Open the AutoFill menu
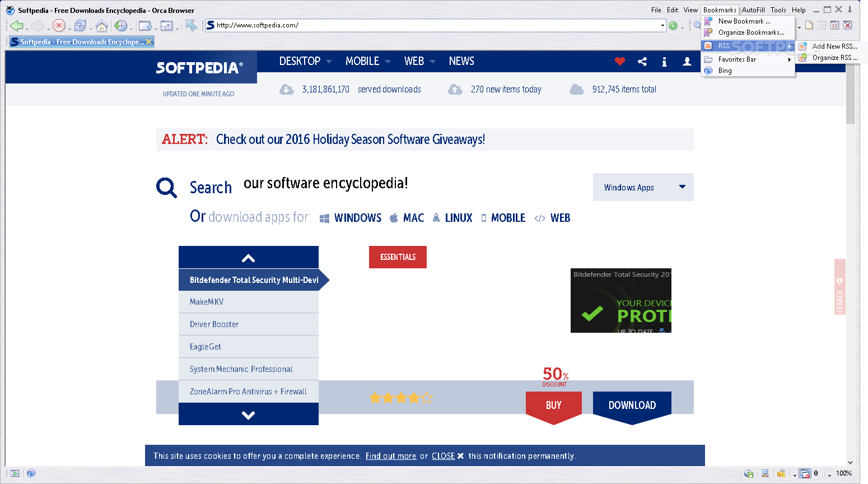This screenshot has height=484, width=868. coord(753,10)
